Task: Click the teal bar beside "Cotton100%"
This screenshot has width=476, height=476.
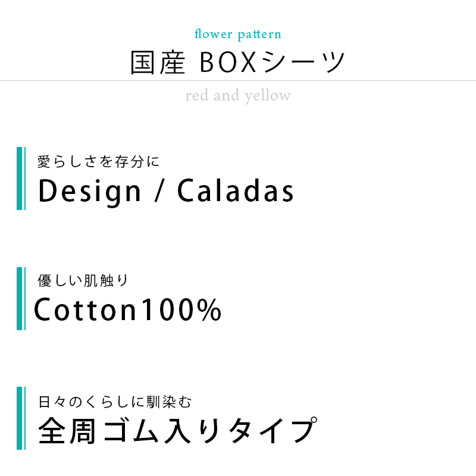Action: click(x=20, y=298)
